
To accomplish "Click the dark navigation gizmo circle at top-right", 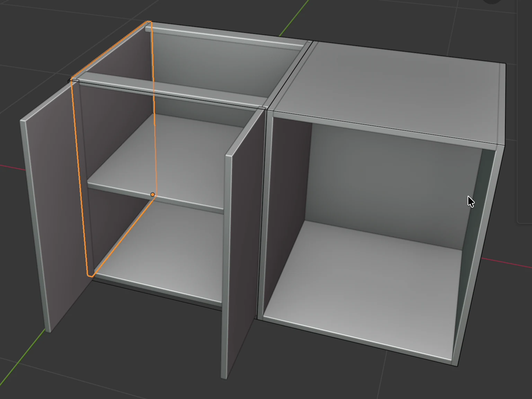I will (x=492, y=1).
